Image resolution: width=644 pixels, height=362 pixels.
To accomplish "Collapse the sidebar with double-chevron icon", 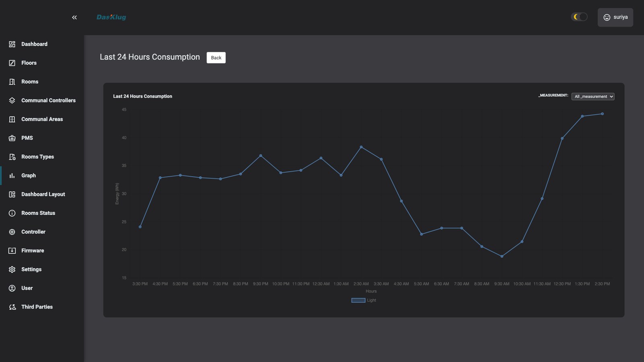I will click(x=74, y=17).
